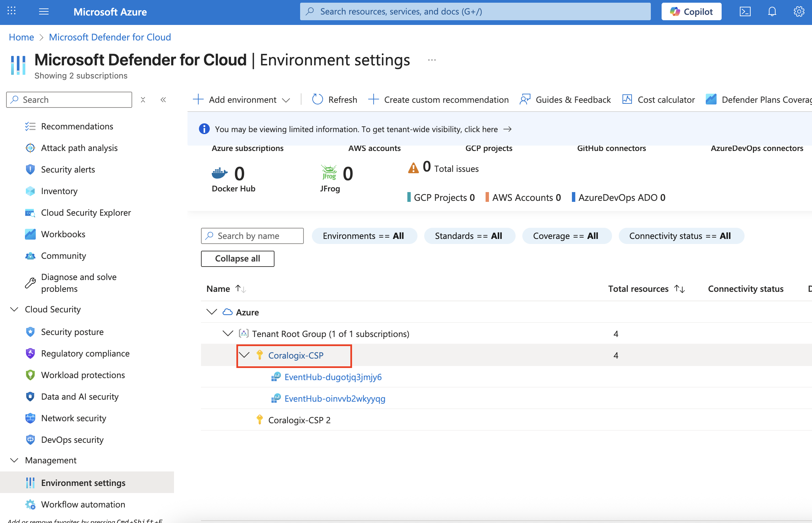This screenshot has height=523, width=812.
Task: Collapse the sidebar with double chevron
Action: 163,99
